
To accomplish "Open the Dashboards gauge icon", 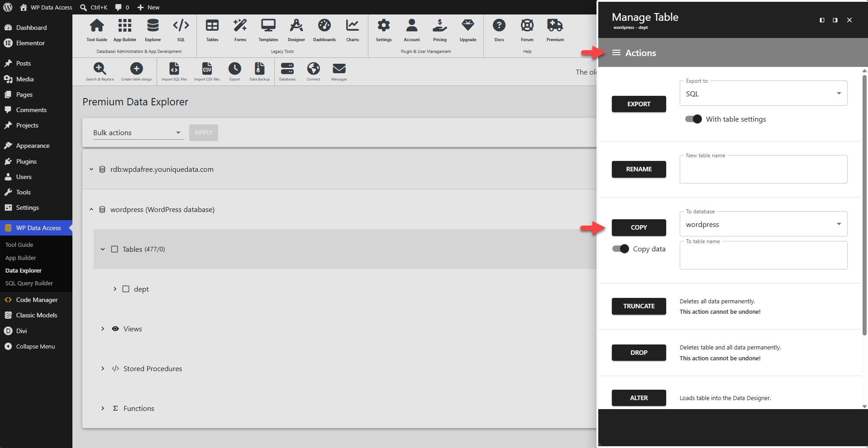I will pyautogui.click(x=324, y=26).
